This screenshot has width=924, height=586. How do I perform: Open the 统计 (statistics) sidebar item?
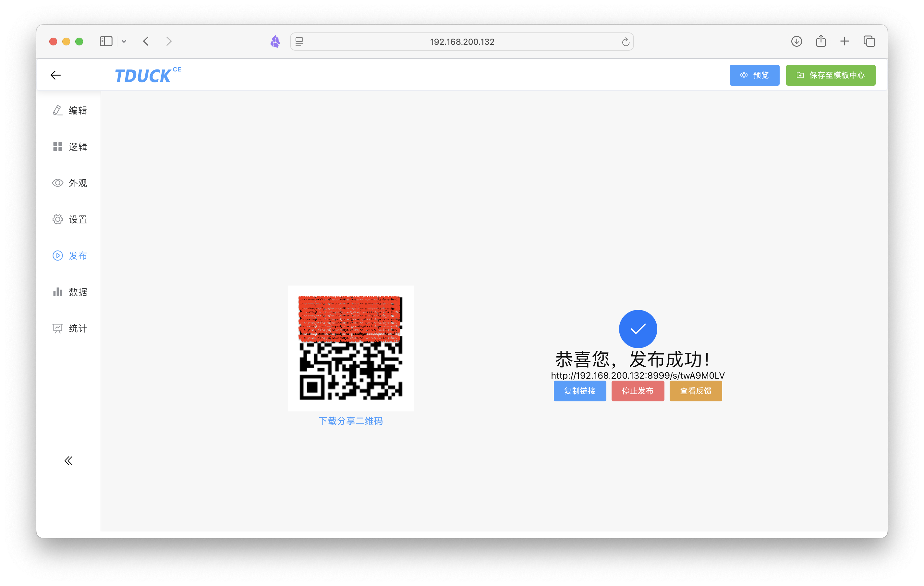point(70,328)
